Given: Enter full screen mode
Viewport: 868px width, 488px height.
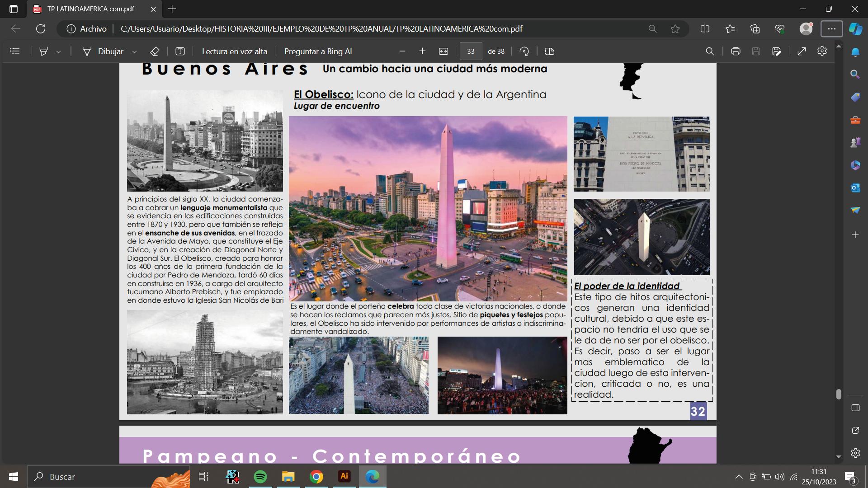Looking at the screenshot, I should coord(802,52).
